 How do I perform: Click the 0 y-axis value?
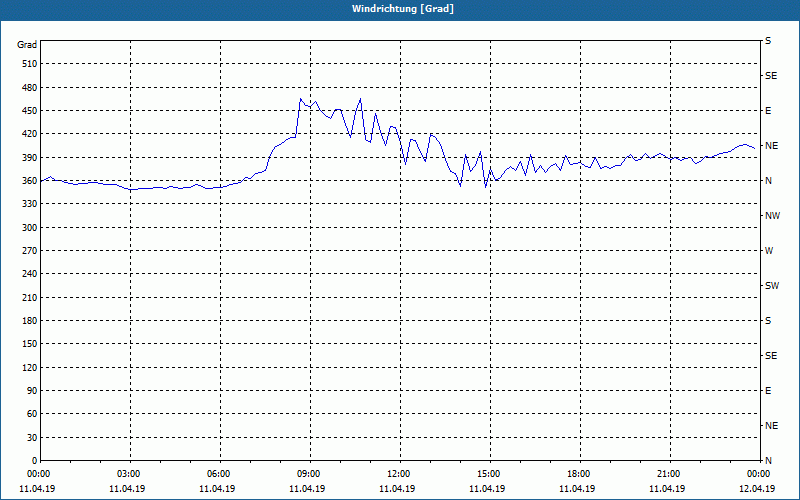35,461
